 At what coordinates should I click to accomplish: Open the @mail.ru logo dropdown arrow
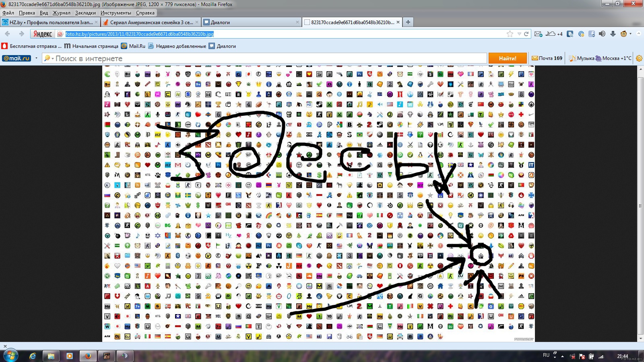tap(36, 58)
